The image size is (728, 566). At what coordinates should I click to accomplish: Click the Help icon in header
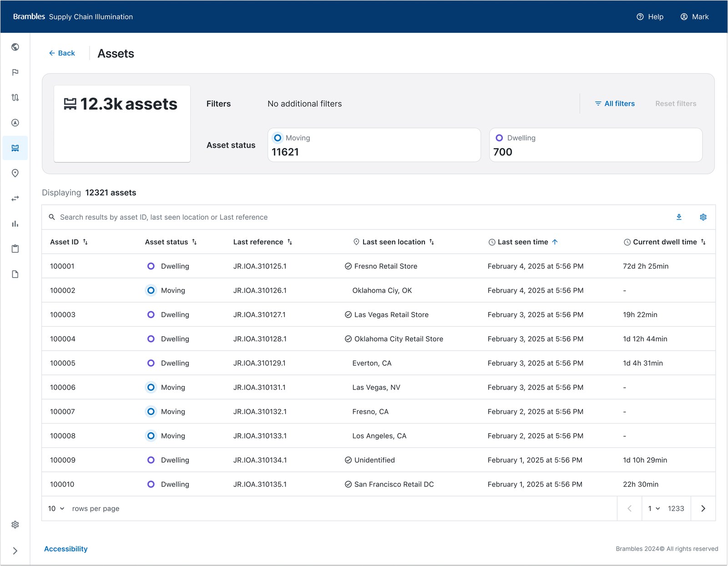tap(650, 17)
